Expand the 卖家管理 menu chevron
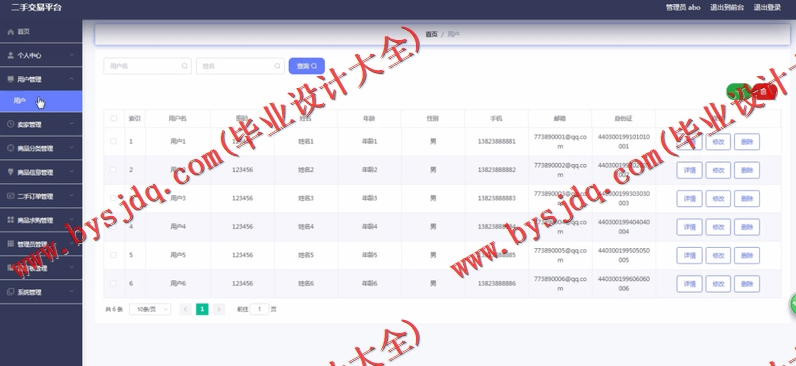The image size is (796, 366). (72, 124)
